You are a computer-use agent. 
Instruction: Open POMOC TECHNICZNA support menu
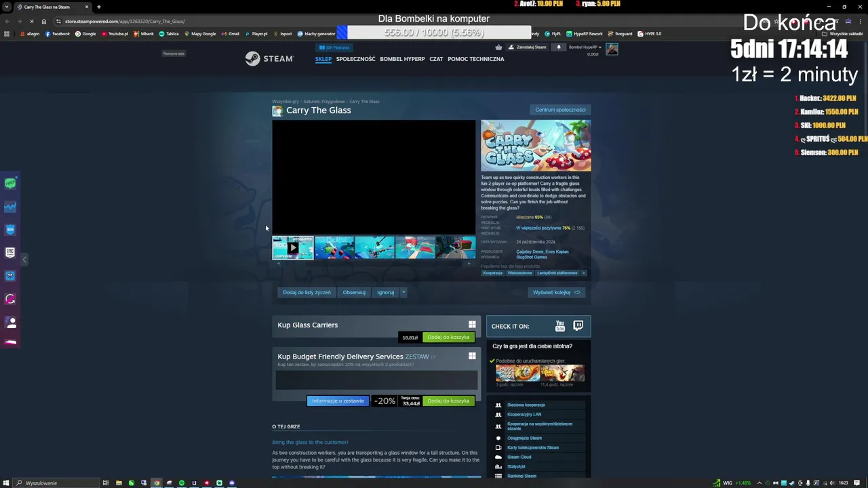476,59
